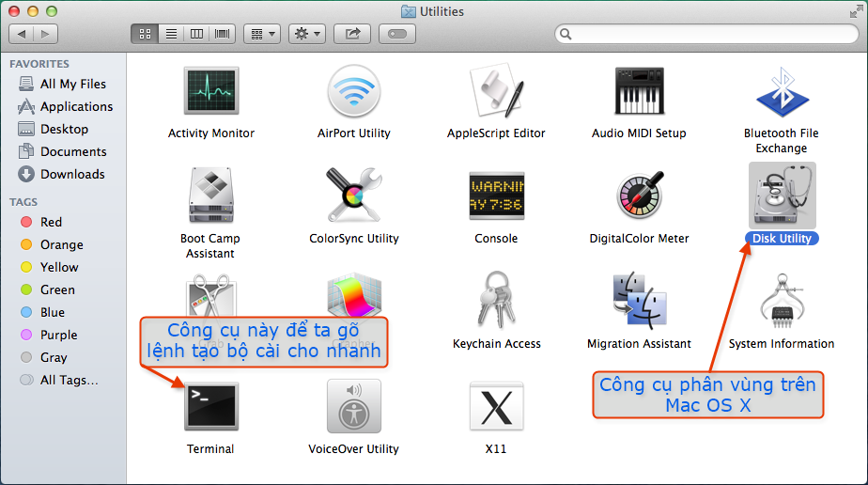Open AirPort Utility icon
The height and width of the screenshot is (485, 868).
pos(354,91)
